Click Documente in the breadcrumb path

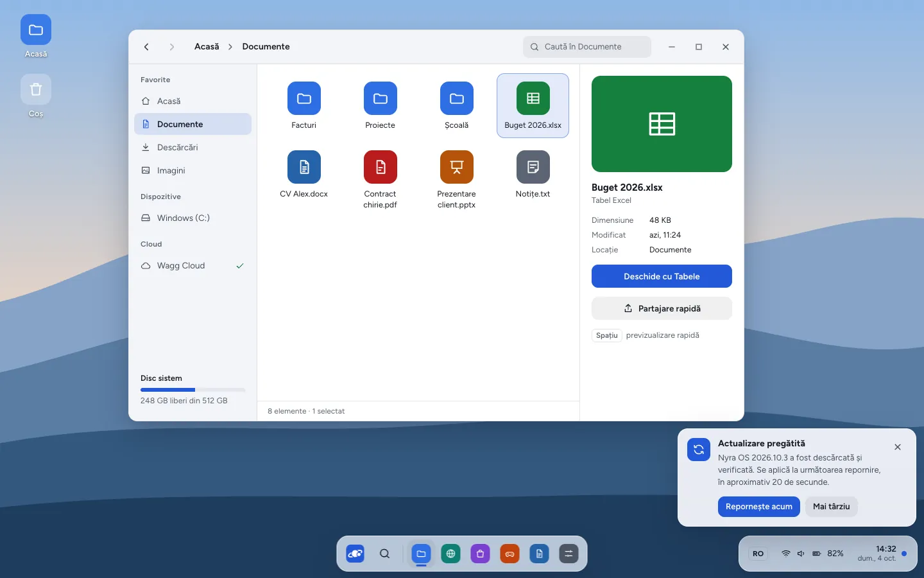pos(266,47)
